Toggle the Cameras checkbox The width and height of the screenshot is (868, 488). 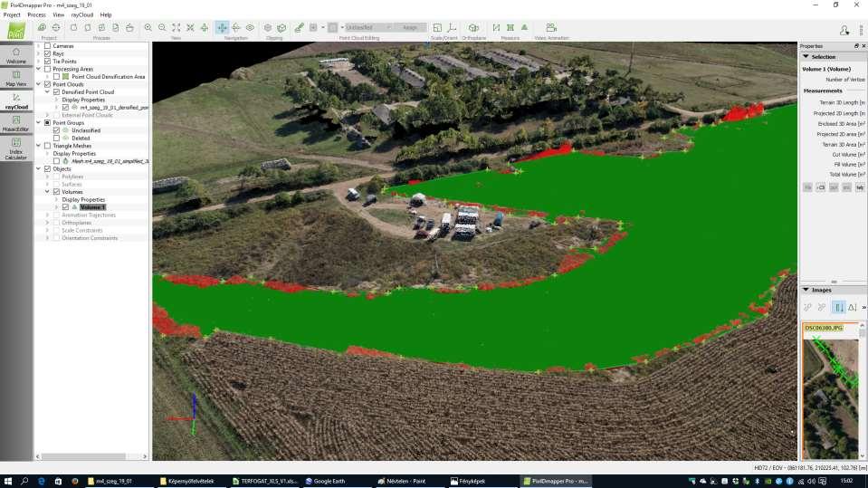48,46
